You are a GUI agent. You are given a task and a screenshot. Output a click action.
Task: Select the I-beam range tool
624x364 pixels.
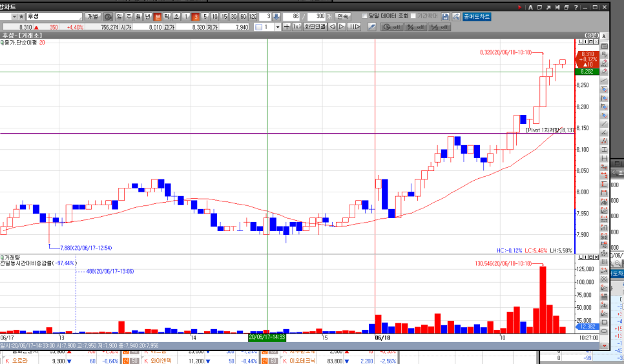coord(604,150)
